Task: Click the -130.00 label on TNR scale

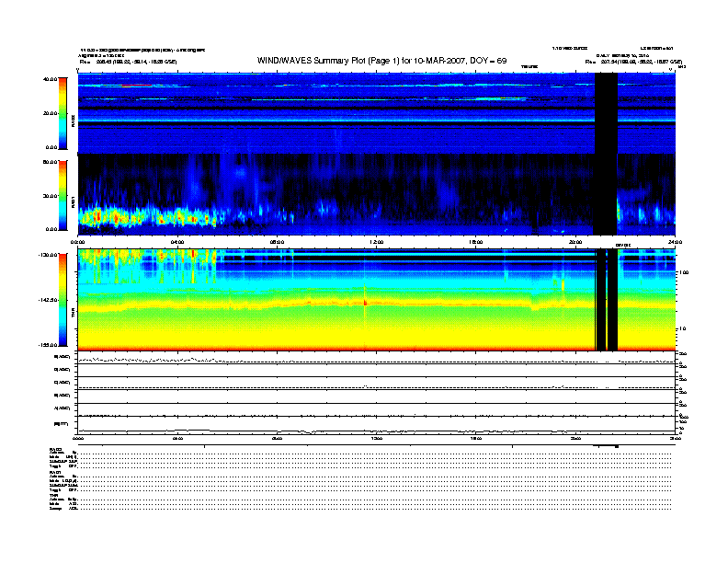Action: (48, 255)
